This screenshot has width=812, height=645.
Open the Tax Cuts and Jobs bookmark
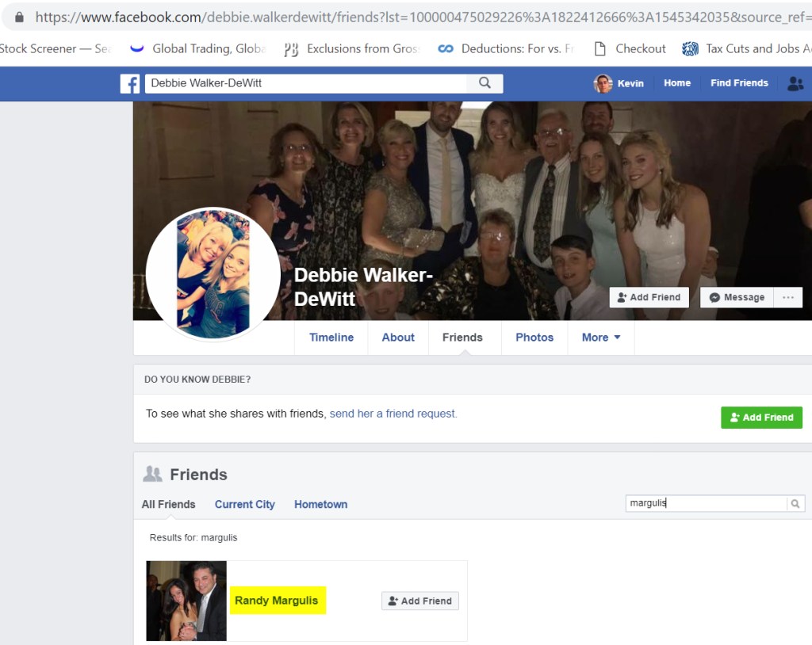pyautogui.click(x=746, y=48)
